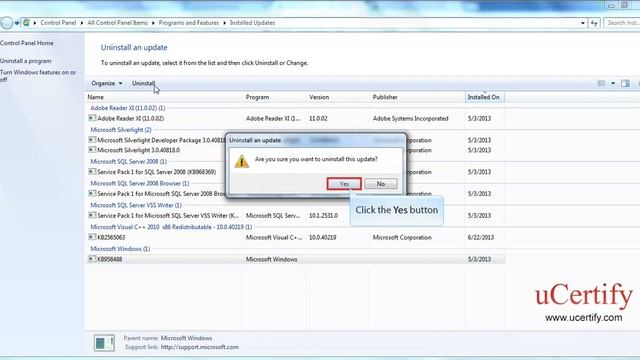Viewport: 640px width, 360px height.
Task: Click icon beside Adobe Reader XI (11.0.02) entry
Action: click(92, 118)
